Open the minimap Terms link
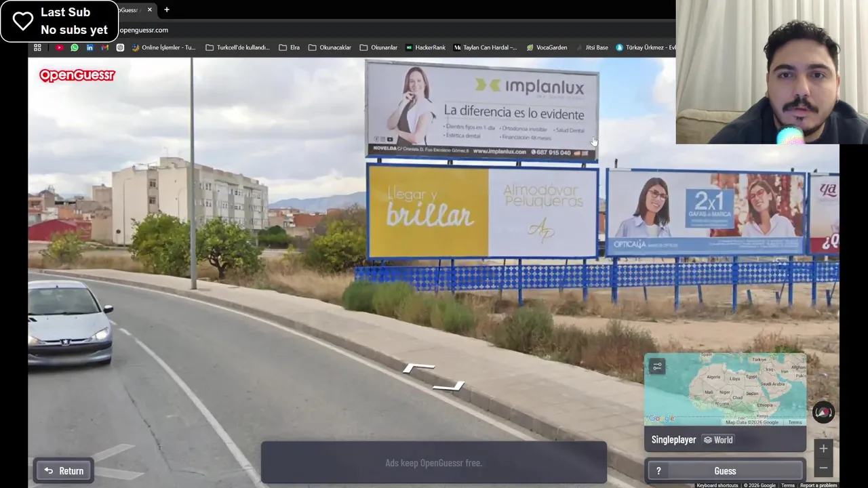Viewport: 868px width, 488px height. pos(795,422)
